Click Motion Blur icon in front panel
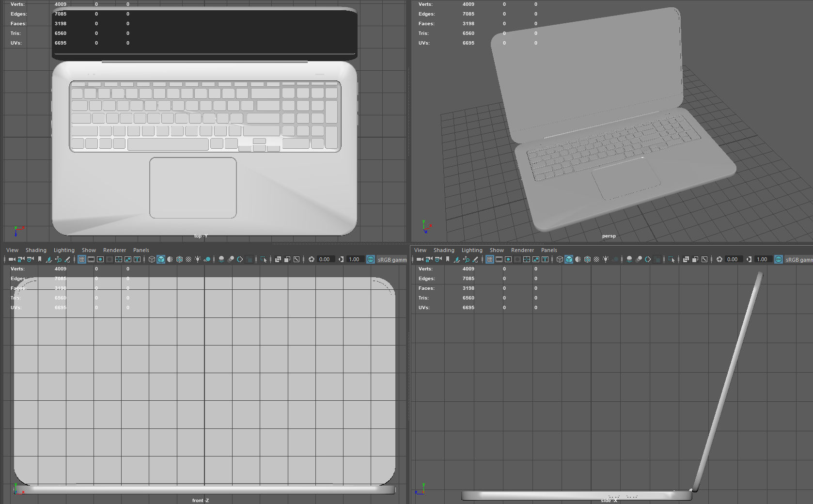The height and width of the screenshot is (504, 813). pyautogui.click(x=231, y=259)
